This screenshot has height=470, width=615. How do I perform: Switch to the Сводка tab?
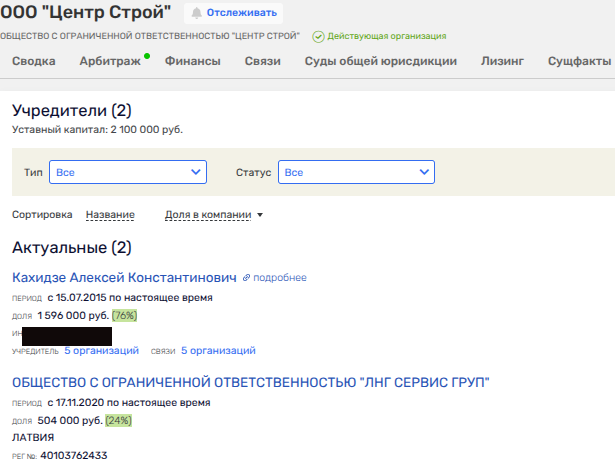(x=34, y=62)
